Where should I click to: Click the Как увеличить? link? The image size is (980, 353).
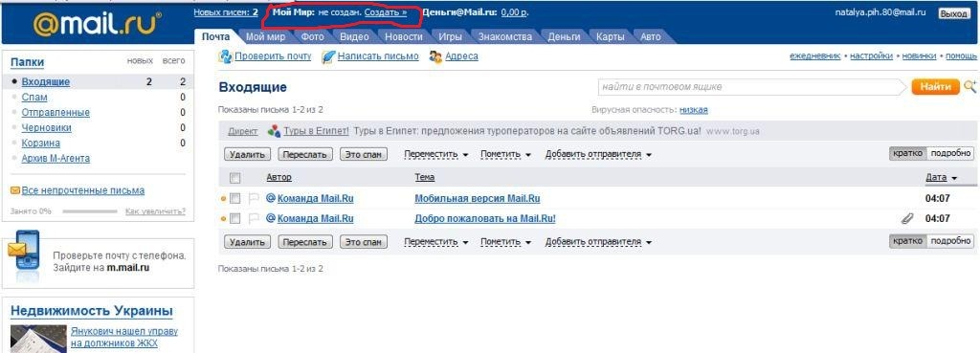pyautogui.click(x=155, y=211)
